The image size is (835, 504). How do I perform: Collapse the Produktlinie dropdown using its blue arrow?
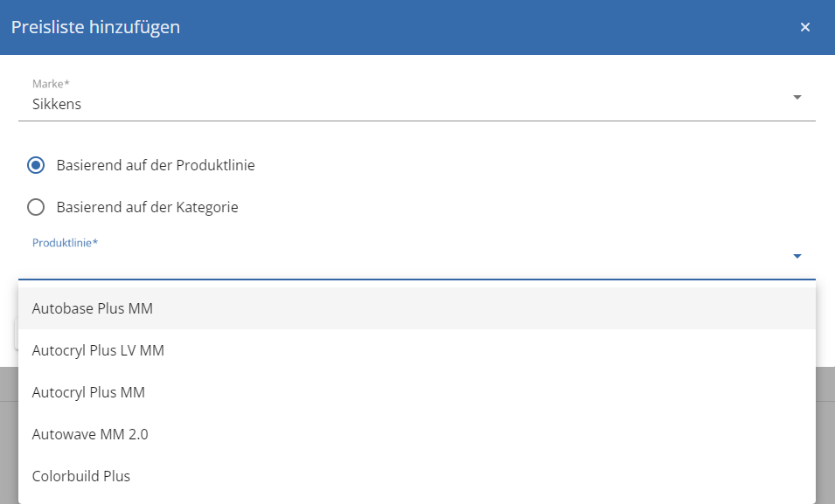pos(797,256)
